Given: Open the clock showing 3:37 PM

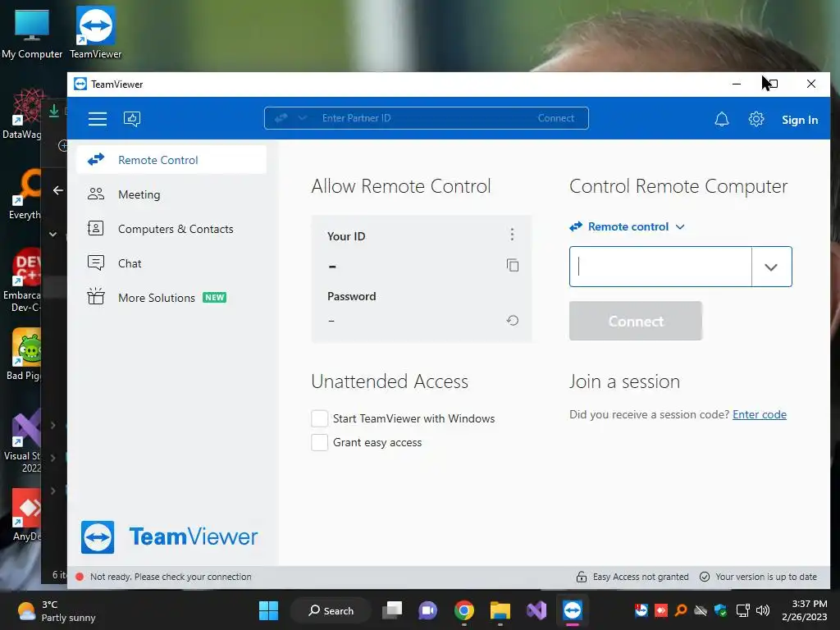Looking at the screenshot, I should click(804, 610).
